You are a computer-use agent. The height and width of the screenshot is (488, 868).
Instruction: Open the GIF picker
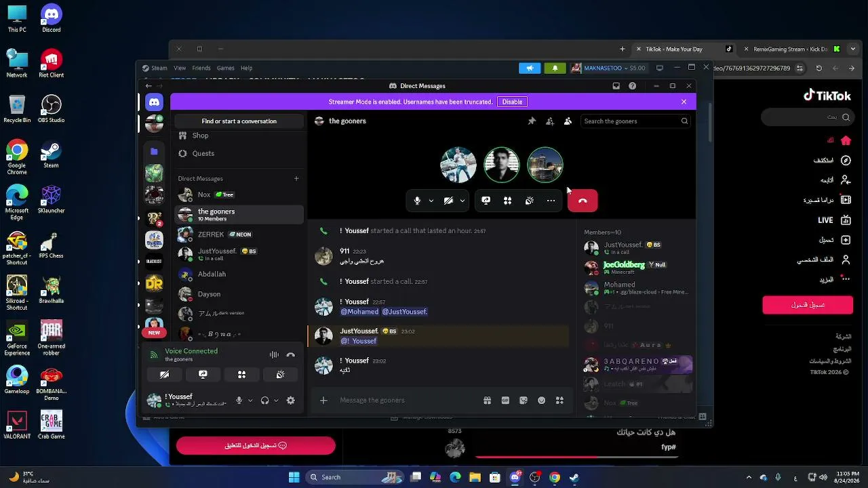pyautogui.click(x=505, y=401)
